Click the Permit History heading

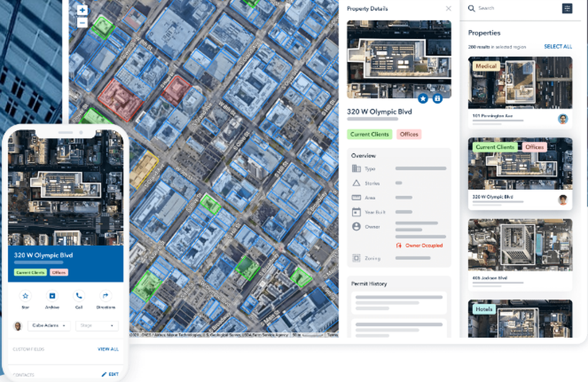point(369,284)
